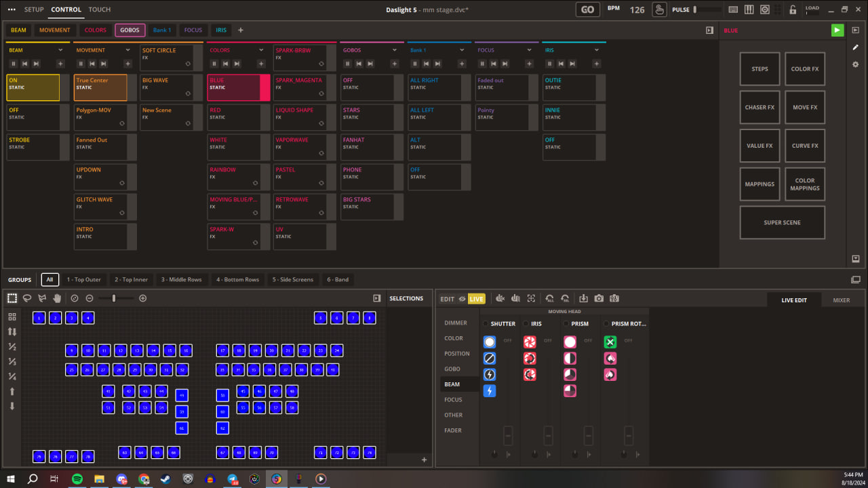The width and height of the screenshot is (868, 488).
Task: Select every third fixture (⅓ icon)
Action: [x=12, y=361]
